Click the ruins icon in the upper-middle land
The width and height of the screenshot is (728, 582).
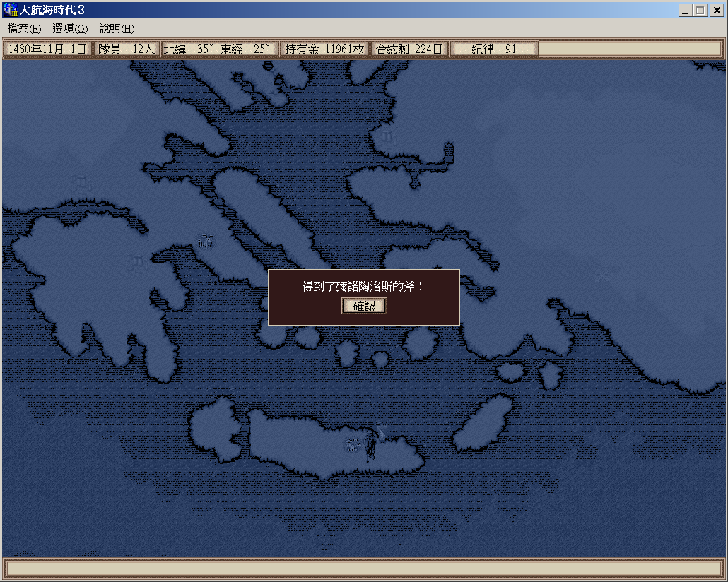click(x=387, y=136)
